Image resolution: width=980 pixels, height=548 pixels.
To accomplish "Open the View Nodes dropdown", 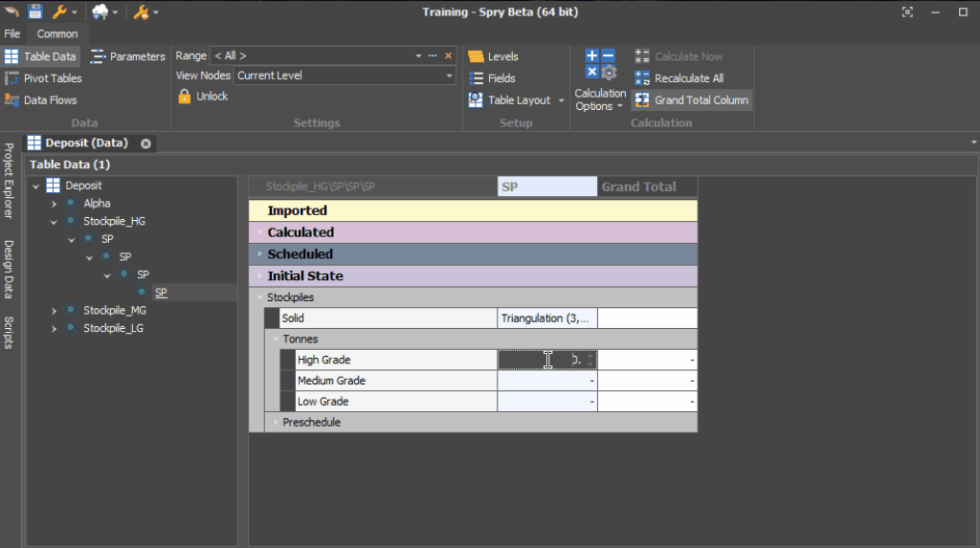I will tap(449, 76).
